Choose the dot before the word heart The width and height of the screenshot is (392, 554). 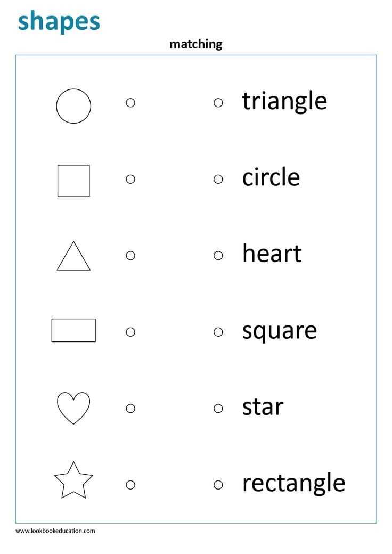point(218,256)
